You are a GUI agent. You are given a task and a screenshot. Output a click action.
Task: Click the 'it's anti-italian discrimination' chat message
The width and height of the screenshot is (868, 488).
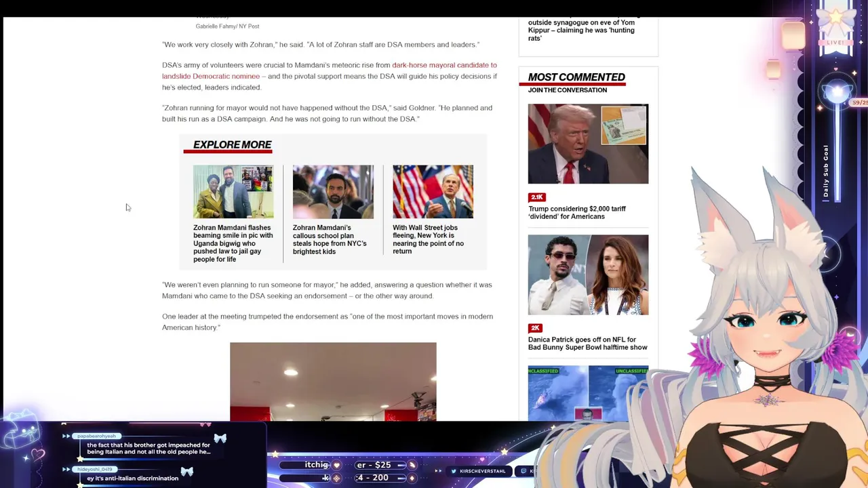[x=132, y=479]
